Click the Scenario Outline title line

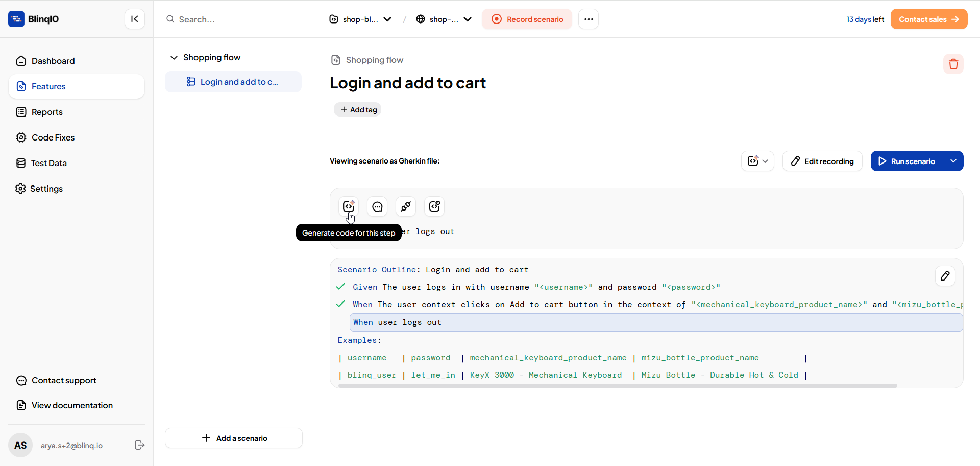click(433, 270)
